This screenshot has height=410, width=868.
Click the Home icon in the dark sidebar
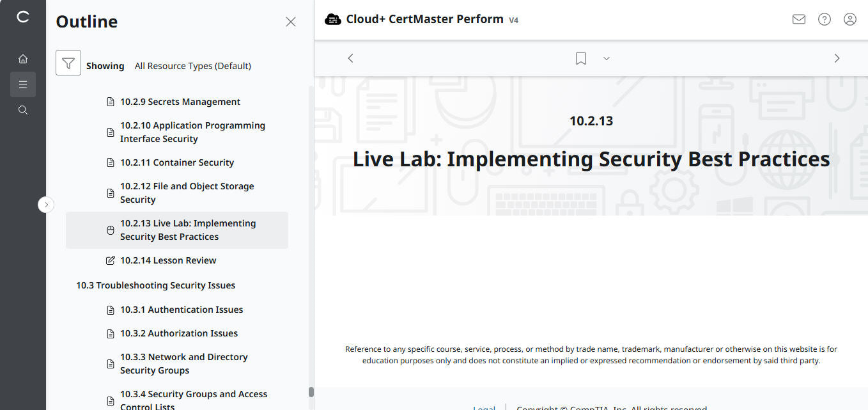click(23, 58)
